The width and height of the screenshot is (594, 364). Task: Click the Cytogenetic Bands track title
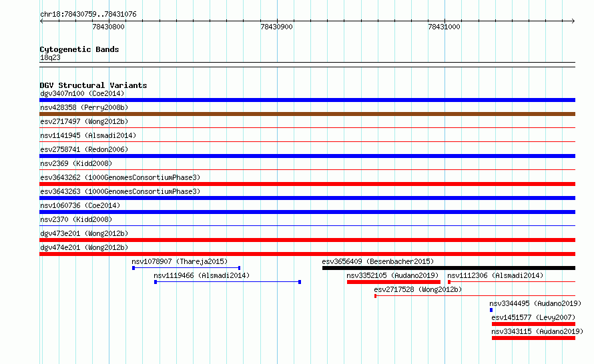(x=79, y=49)
